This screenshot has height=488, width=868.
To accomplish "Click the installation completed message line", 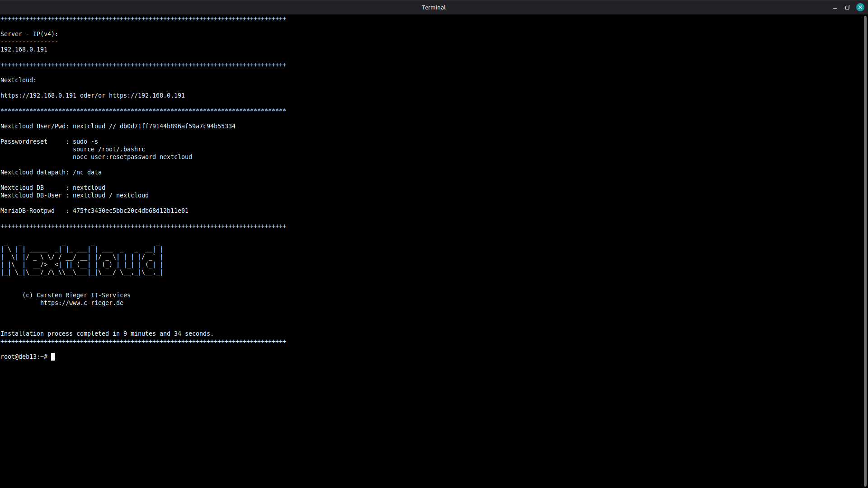I will click(x=107, y=334).
